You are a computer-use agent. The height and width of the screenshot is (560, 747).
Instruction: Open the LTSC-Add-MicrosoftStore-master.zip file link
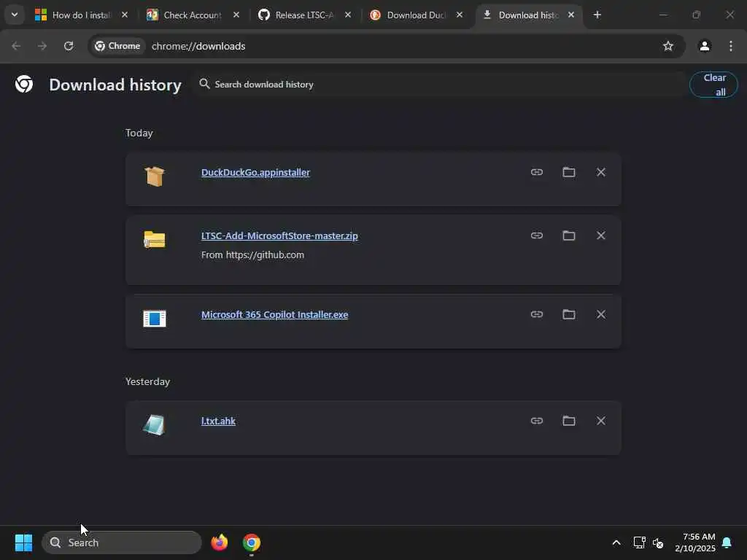click(x=279, y=236)
